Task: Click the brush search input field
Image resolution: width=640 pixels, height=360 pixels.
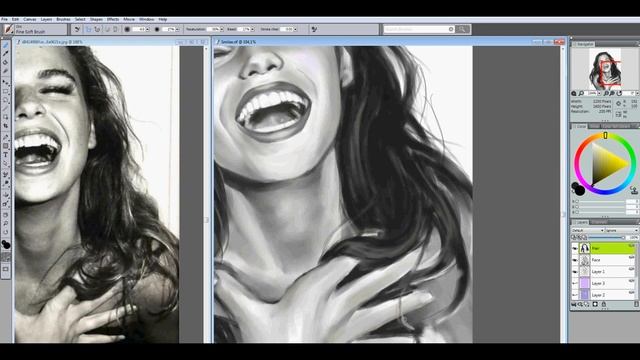Action: pyautogui.click(x=418, y=29)
